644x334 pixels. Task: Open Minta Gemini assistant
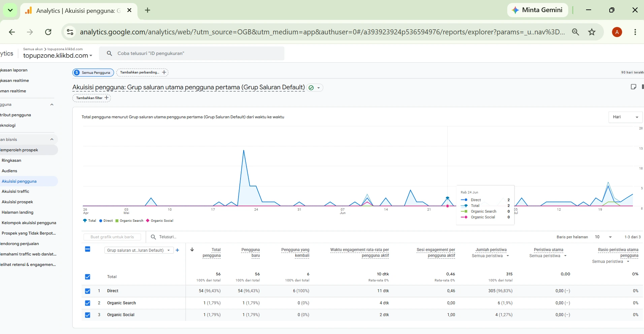[538, 10]
